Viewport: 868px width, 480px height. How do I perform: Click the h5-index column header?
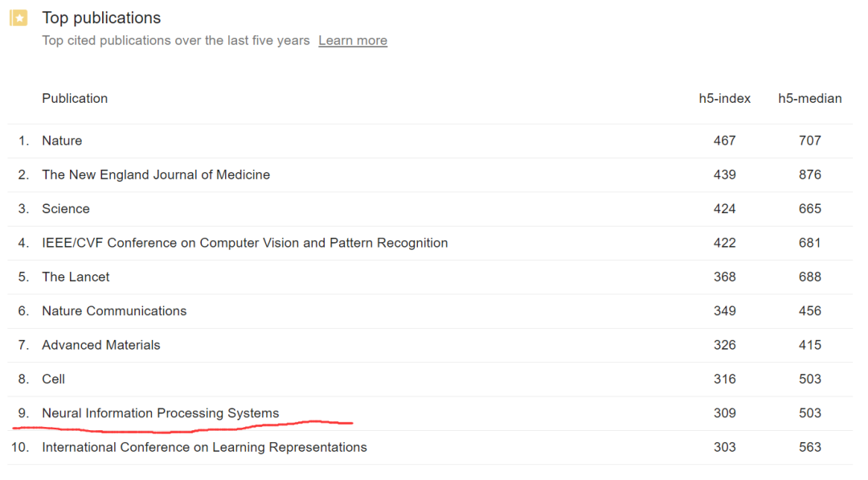[x=724, y=98]
